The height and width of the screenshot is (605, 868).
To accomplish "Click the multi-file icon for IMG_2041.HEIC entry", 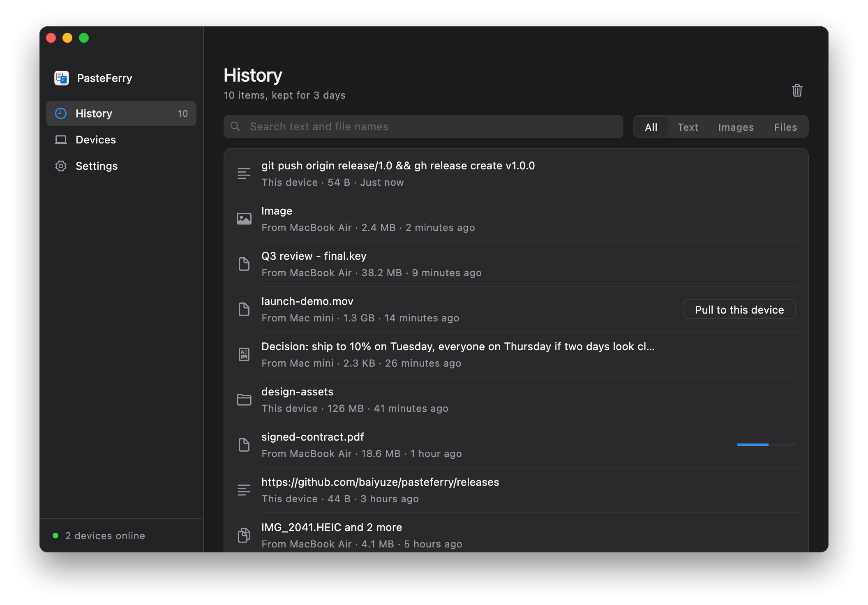I will [x=244, y=535].
